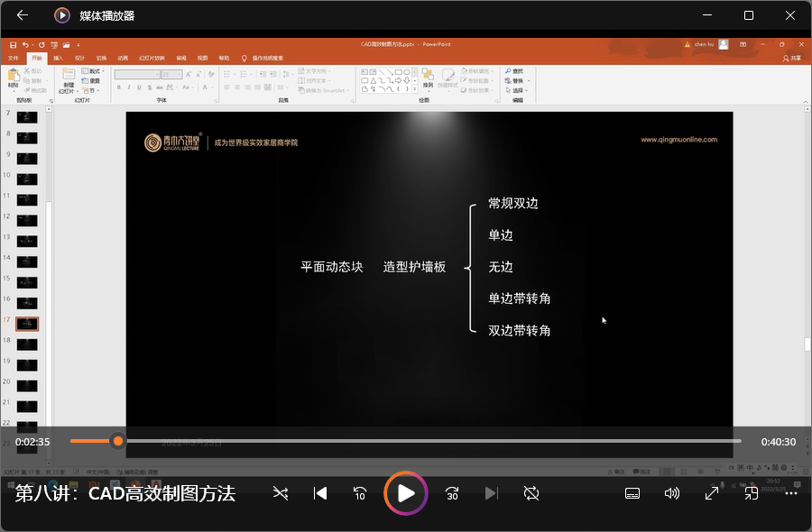This screenshot has width=812, height=532.
Task: Toggle shuffle playback
Action: (281, 493)
